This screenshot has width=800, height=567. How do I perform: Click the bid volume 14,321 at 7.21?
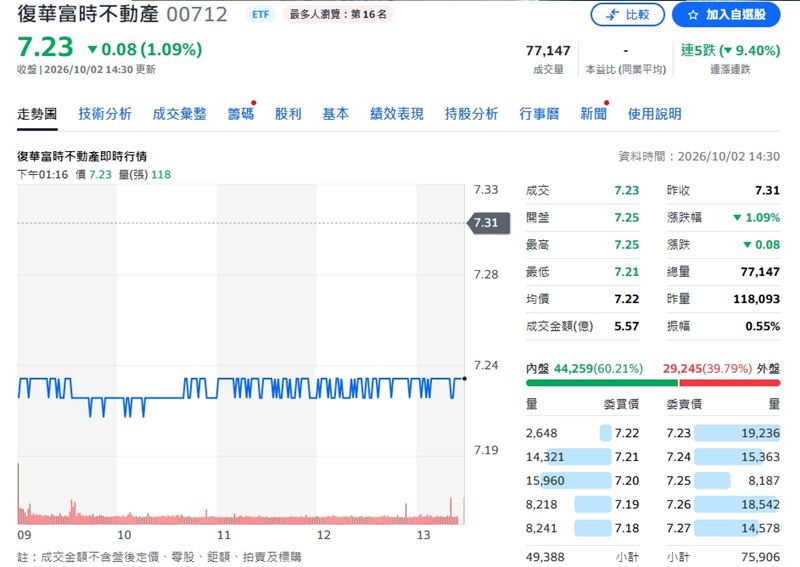point(545,457)
